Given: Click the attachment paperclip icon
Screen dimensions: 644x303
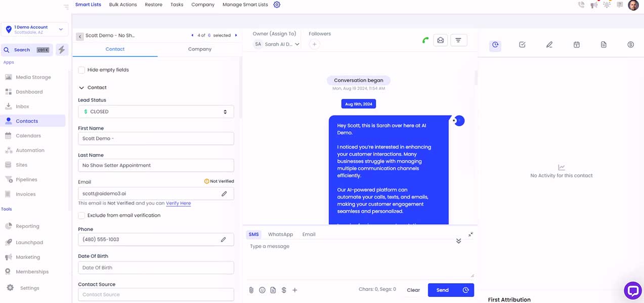Looking at the screenshot, I should pyautogui.click(x=251, y=290).
